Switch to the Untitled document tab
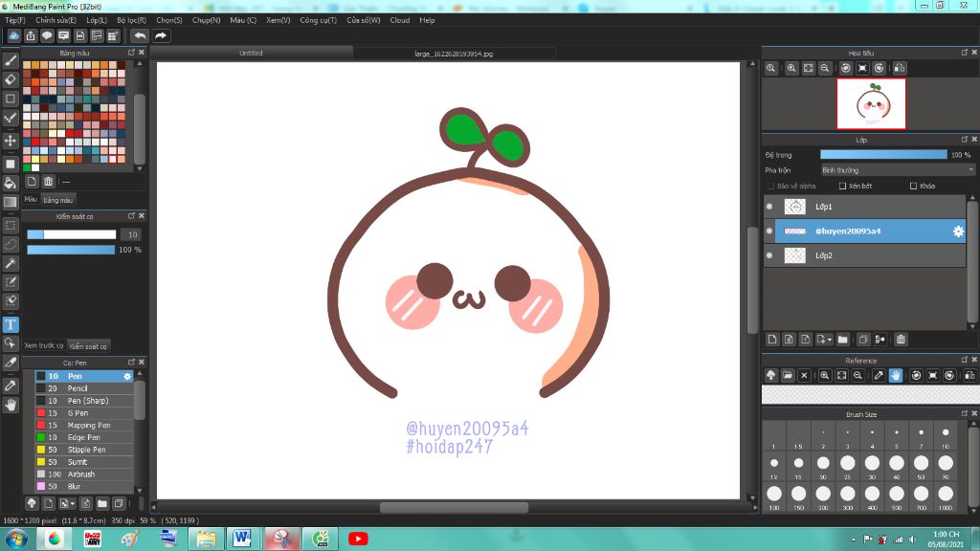The width and height of the screenshot is (980, 551). [252, 54]
